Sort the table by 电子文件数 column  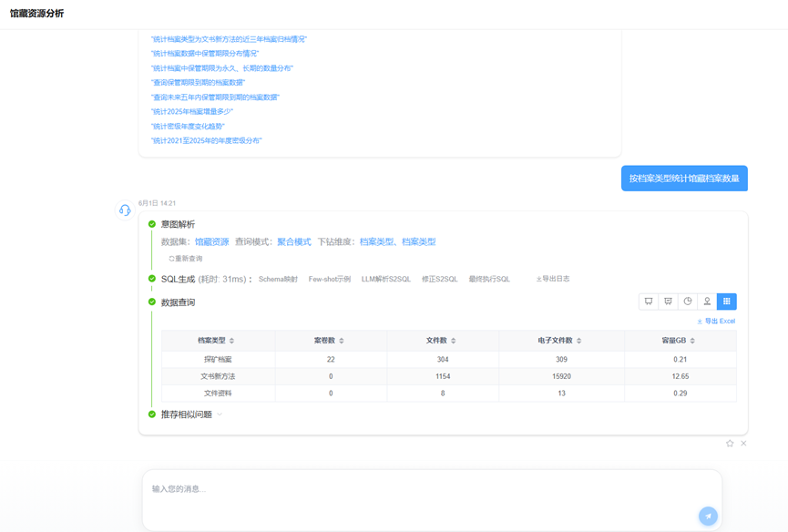click(579, 341)
